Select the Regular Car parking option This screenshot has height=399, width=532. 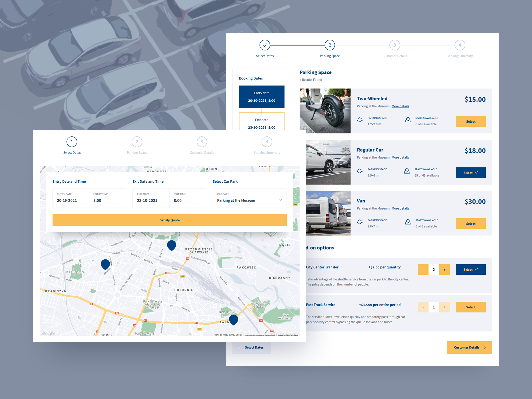(471, 173)
